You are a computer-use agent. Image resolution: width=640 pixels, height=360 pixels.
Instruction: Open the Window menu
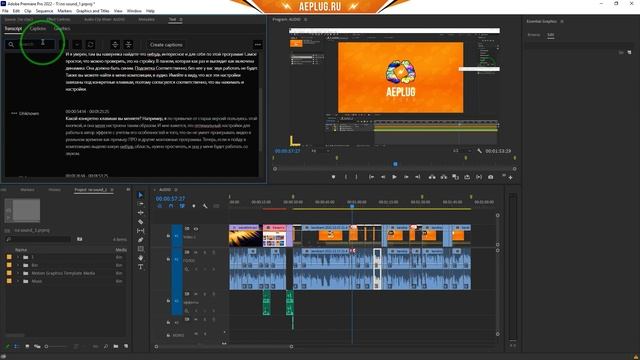pyautogui.click(x=134, y=11)
